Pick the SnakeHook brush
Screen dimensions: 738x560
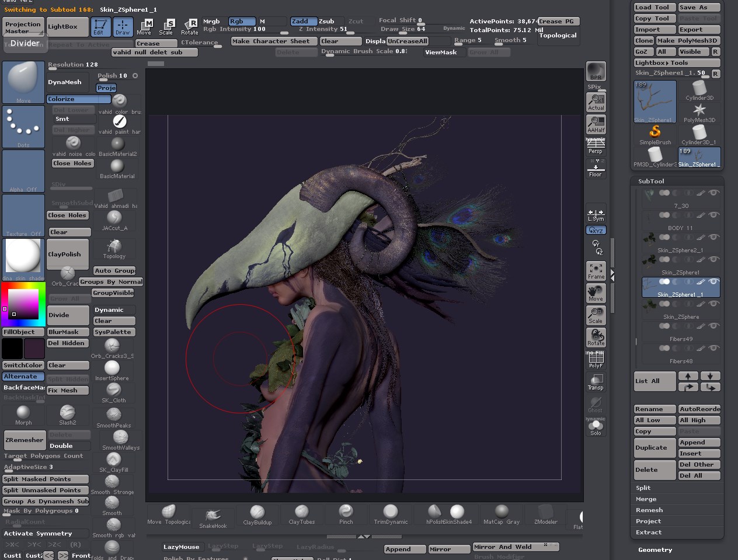tap(213, 517)
